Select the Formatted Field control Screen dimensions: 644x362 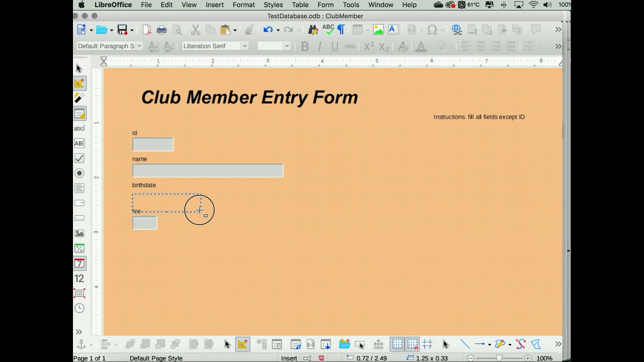pos(79,248)
